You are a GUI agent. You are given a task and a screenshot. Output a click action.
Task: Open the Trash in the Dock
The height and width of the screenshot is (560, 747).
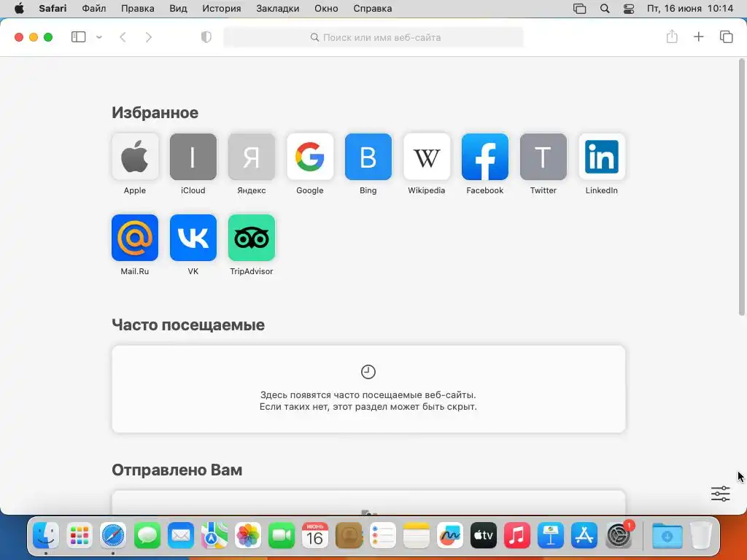point(701,536)
